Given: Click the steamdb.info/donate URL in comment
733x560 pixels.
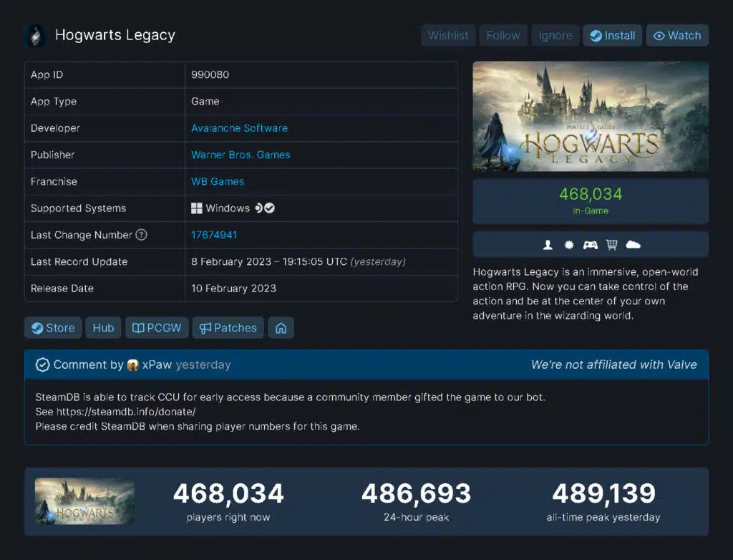Looking at the screenshot, I should [126, 412].
